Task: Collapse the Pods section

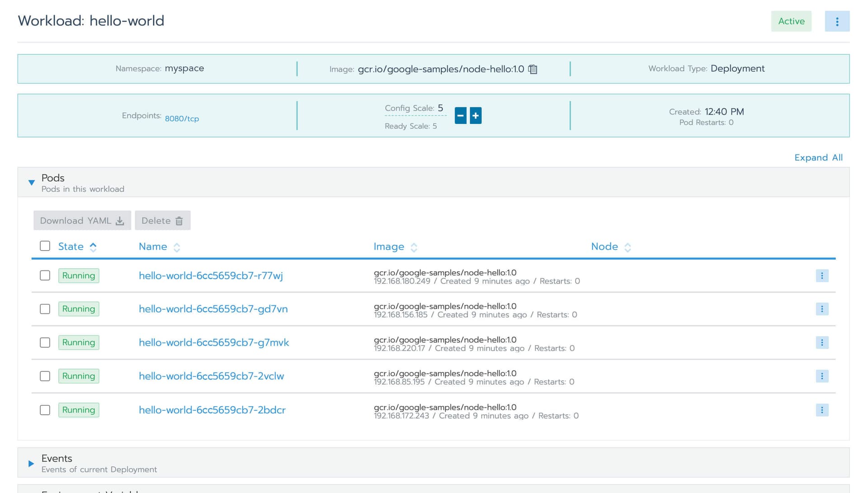Action: (x=31, y=183)
